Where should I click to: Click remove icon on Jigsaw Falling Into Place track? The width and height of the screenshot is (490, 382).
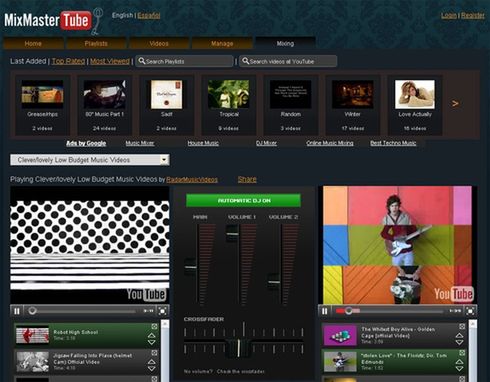click(x=154, y=353)
